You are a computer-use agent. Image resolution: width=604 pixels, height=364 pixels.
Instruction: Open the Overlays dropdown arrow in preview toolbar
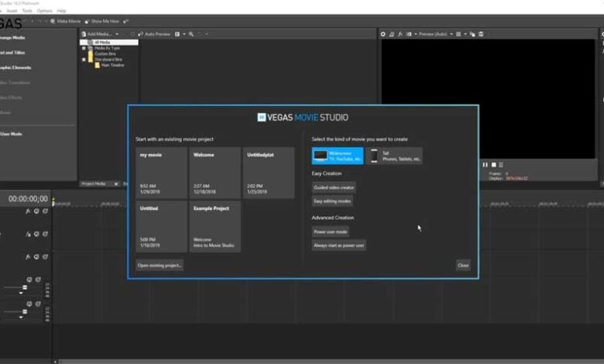click(x=465, y=34)
